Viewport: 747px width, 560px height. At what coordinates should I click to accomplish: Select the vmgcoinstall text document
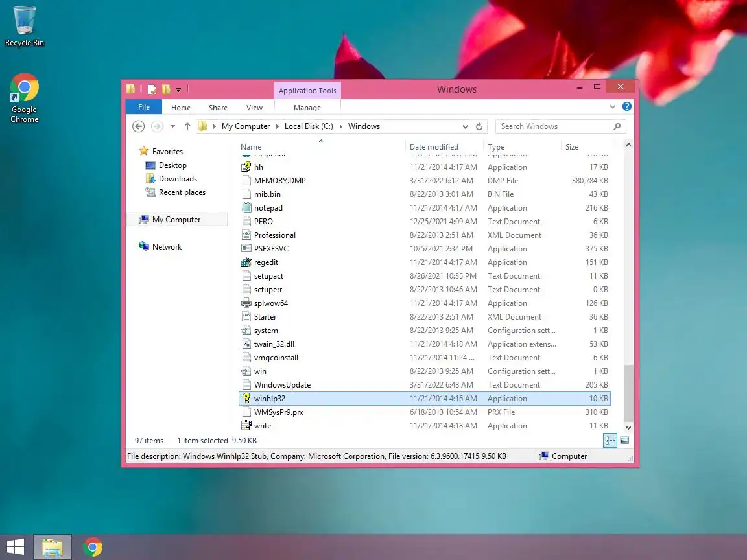(x=425, y=358)
